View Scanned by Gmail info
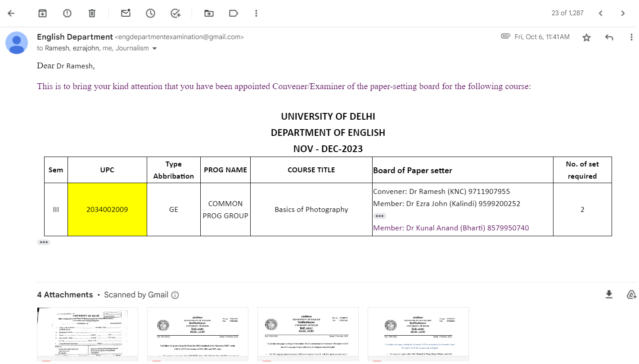Viewport: 639px width, 364px height. [175, 295]
